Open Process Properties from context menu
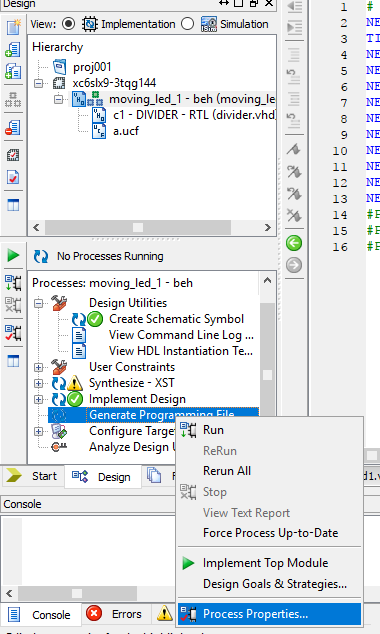 tap(269, 614)
